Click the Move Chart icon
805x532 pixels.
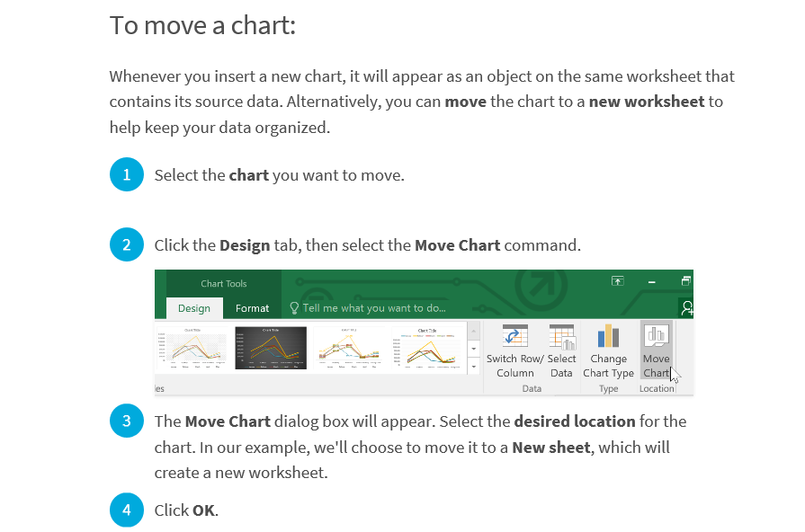point(656,335)
